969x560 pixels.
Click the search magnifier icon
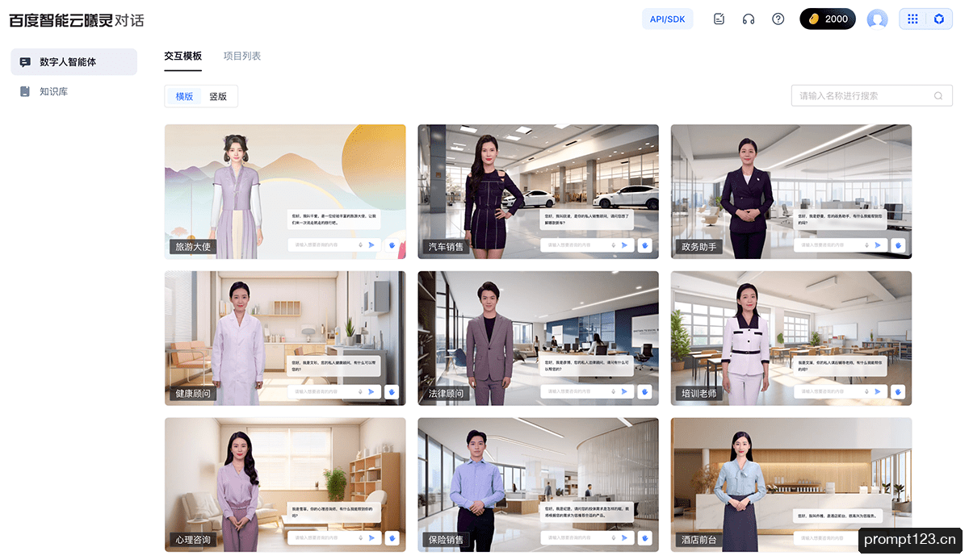click(x=938, y=96)
